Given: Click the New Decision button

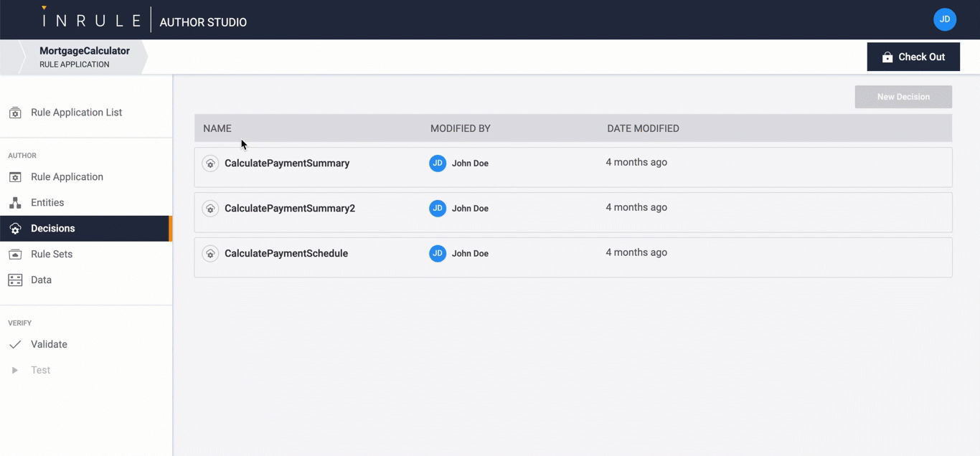Looking at the screenshot, I should click(903, 97).
